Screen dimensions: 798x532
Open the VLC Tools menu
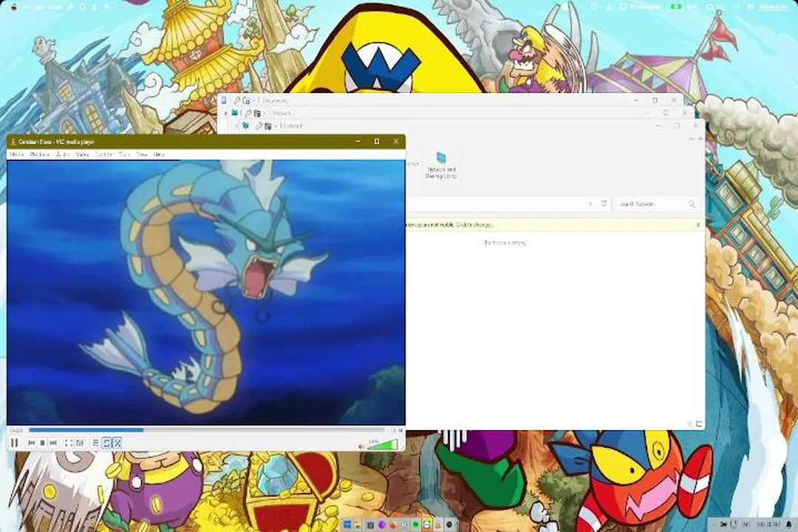[124, 154]
